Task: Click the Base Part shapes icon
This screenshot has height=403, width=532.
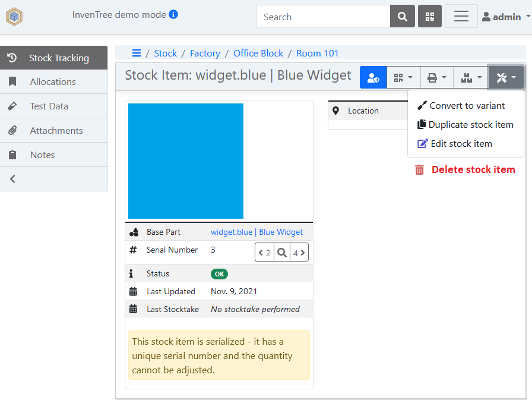Action: [x=134, y=232]
